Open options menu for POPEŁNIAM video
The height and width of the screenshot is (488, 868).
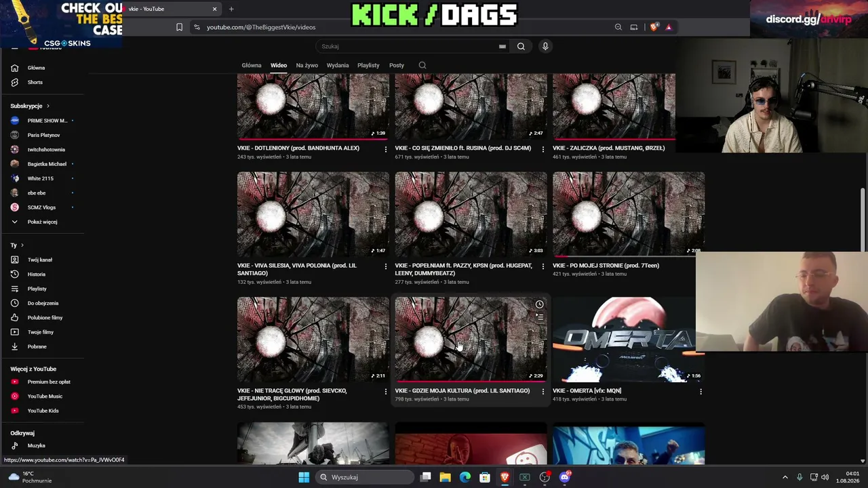pyautogui.click(x=542, y=266)
